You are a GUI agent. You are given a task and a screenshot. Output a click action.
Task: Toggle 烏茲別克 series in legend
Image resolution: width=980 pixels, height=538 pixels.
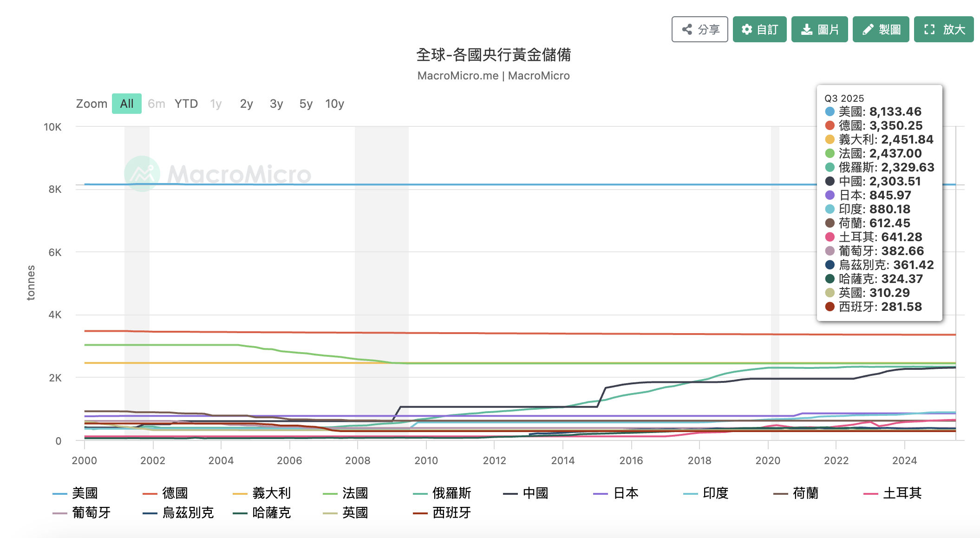click(178, 512)
